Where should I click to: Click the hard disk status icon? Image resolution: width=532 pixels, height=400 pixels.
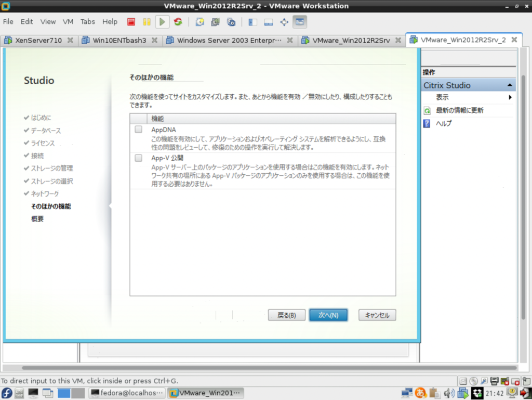pos(463,381)
